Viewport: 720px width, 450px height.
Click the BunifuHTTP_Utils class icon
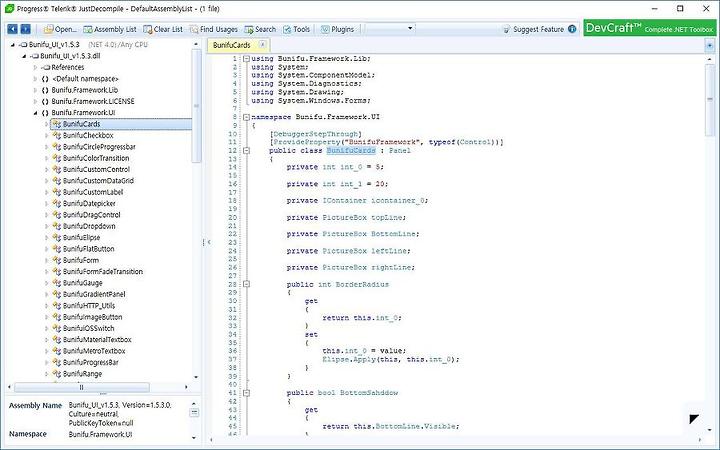[x=56, y=305]
